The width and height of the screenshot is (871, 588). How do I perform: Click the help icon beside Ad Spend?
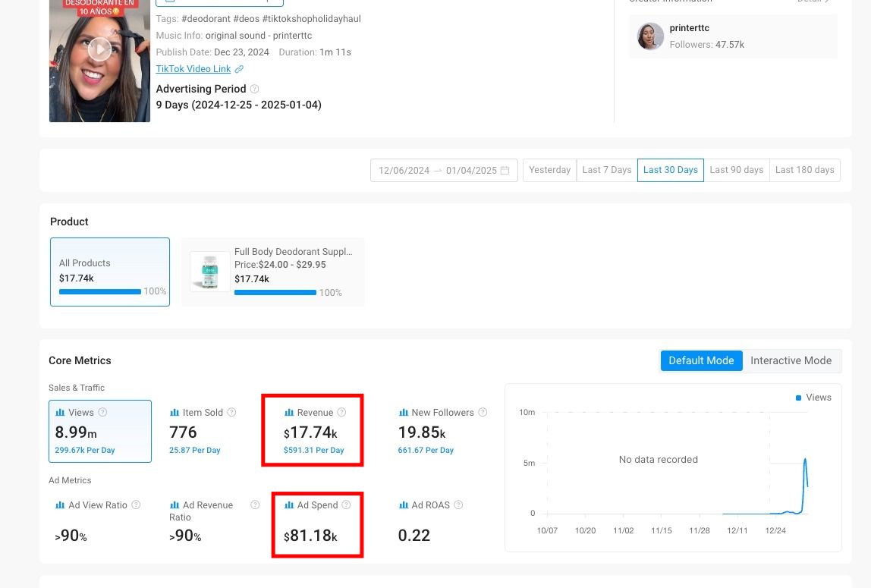click(x=346, y=505)
